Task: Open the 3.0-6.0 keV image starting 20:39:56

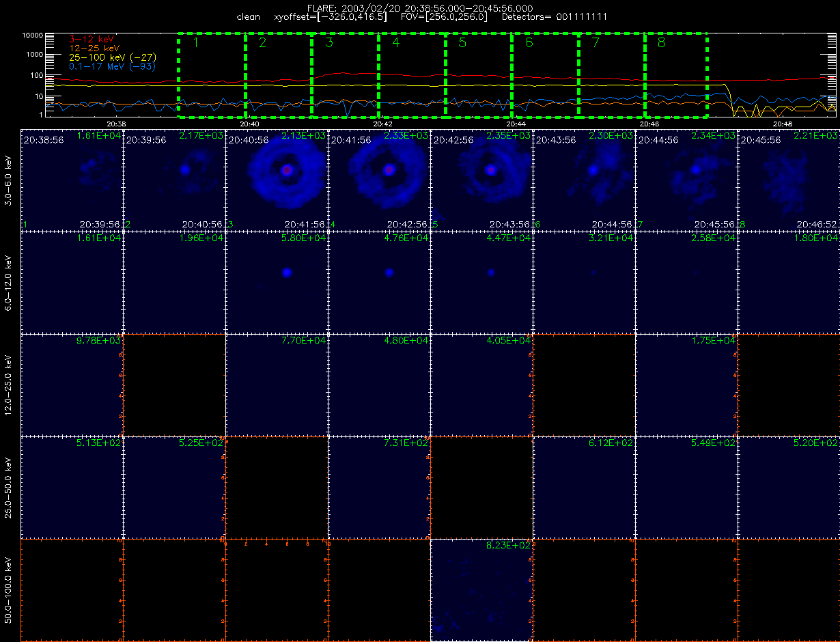Action: pos(174,180)
